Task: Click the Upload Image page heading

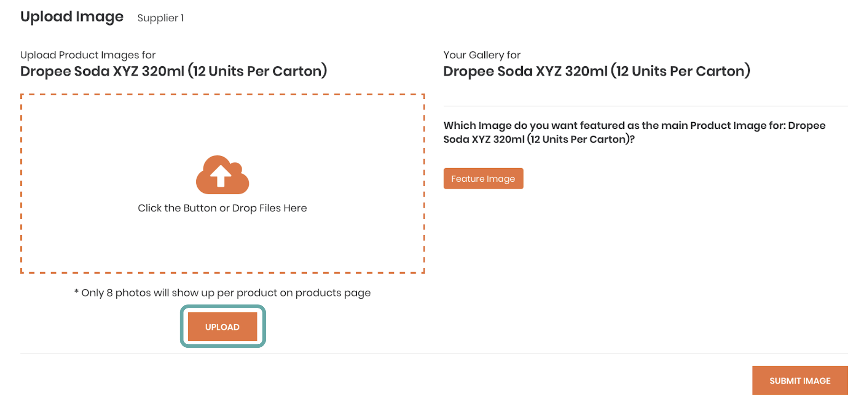Action: click(x=72, y=17)
